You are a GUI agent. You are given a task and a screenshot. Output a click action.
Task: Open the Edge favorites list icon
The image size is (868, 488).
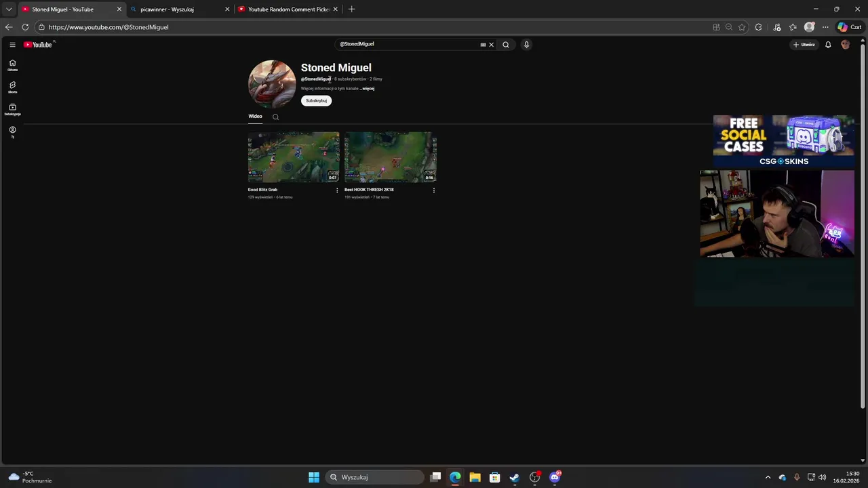(x=793, y=27)
